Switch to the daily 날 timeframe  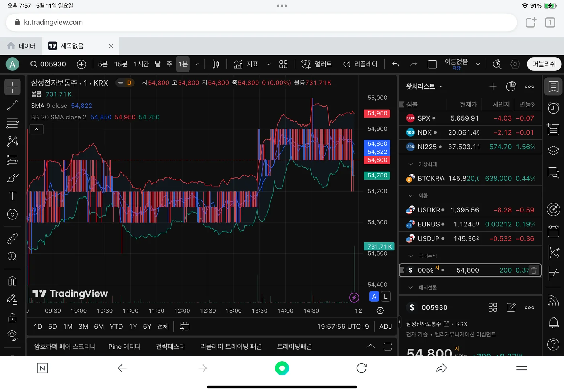pyautogui.click(x=158, y=64)
